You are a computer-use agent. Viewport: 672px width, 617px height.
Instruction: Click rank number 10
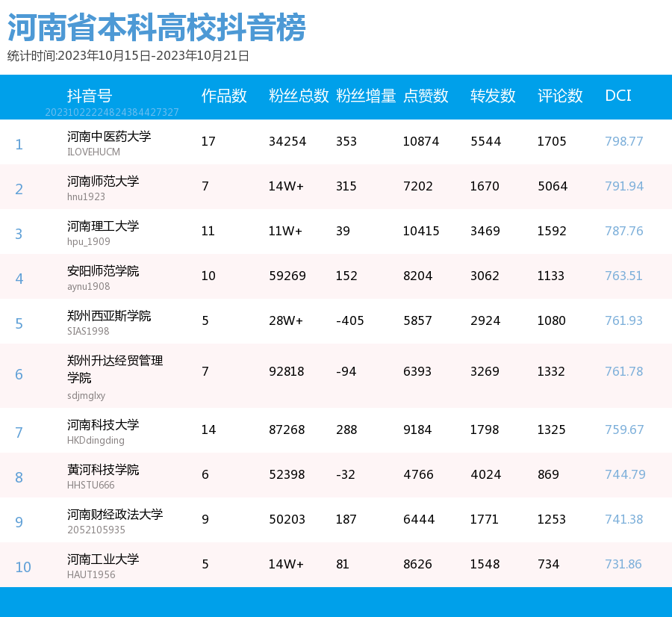[23, 567]
